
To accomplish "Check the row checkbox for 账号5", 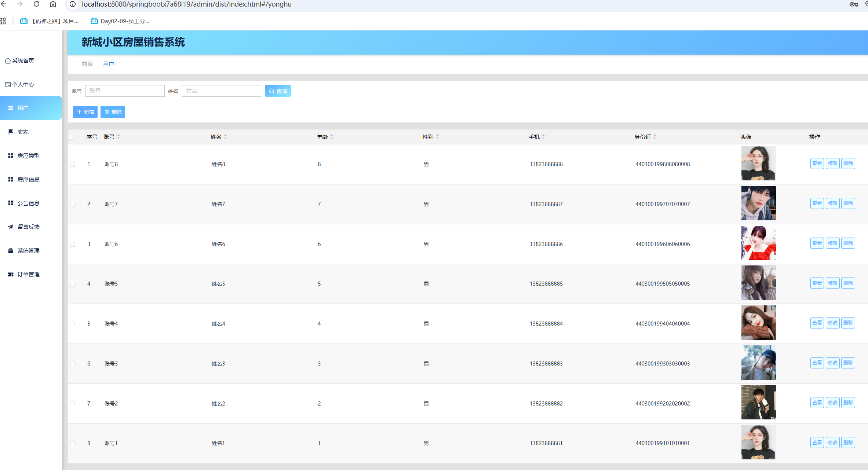I will [73, 284].
